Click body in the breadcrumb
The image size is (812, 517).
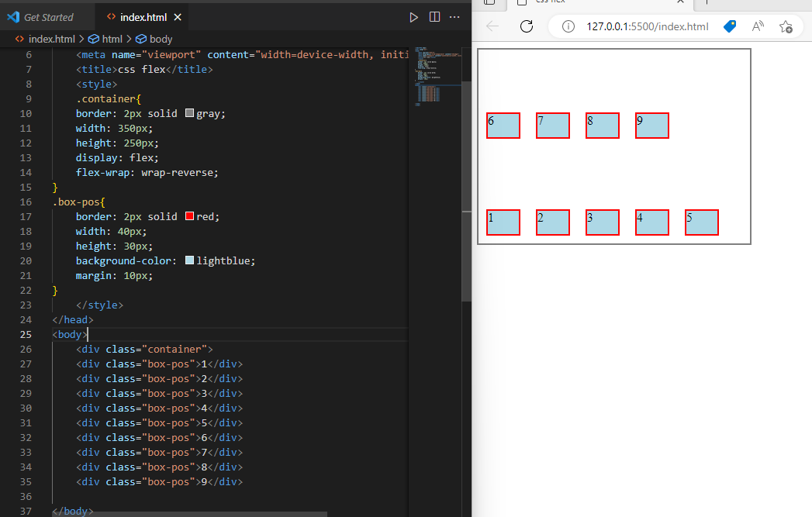(x=161, y=40)
